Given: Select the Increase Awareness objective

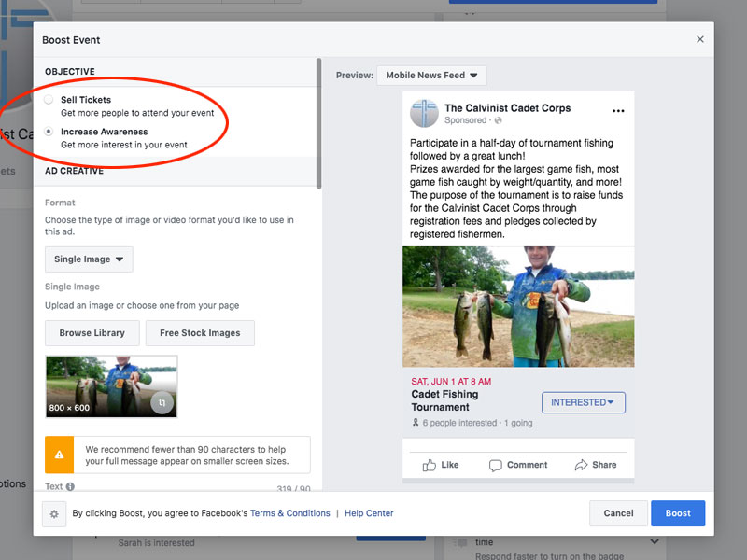Looking at the screenshot, I should (x=49, y=132).
